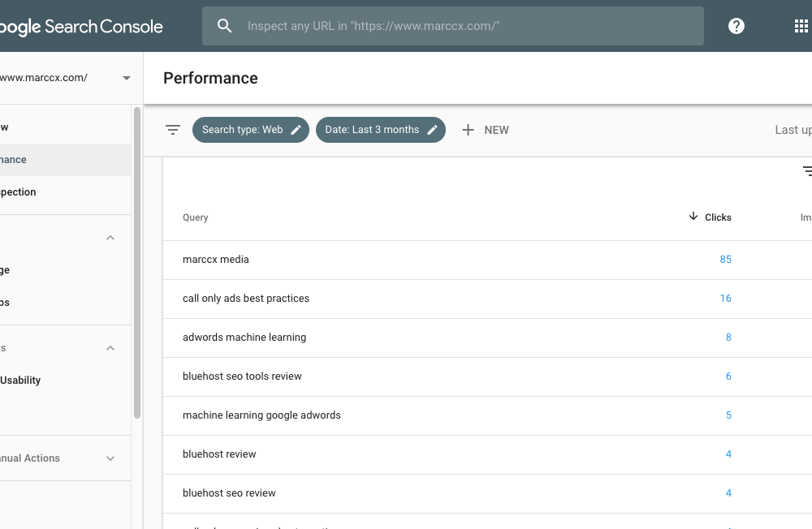Select Performance in the sidebar
Viewport: 812px width, 529px height.
(x=16, y=160)
